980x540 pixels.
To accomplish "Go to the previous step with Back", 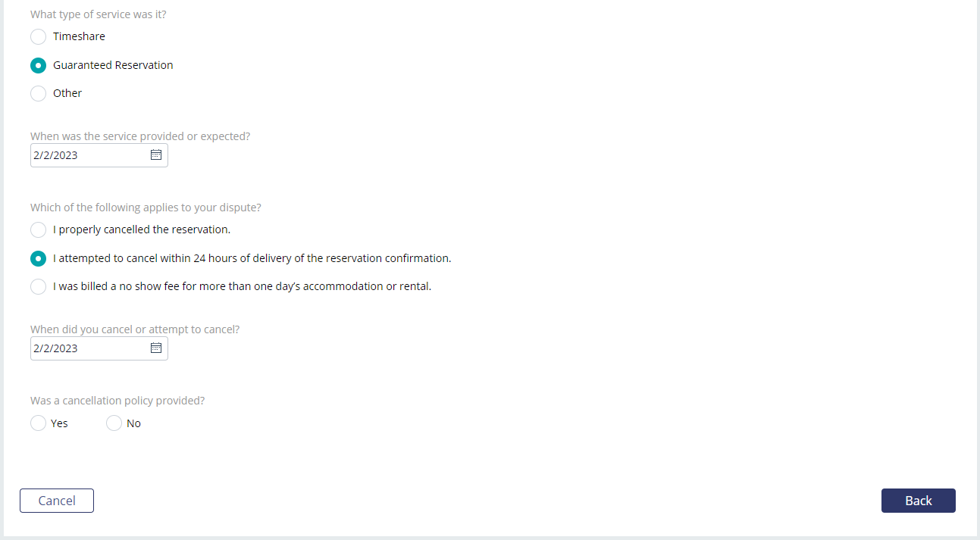I will [x=919, y=501].
